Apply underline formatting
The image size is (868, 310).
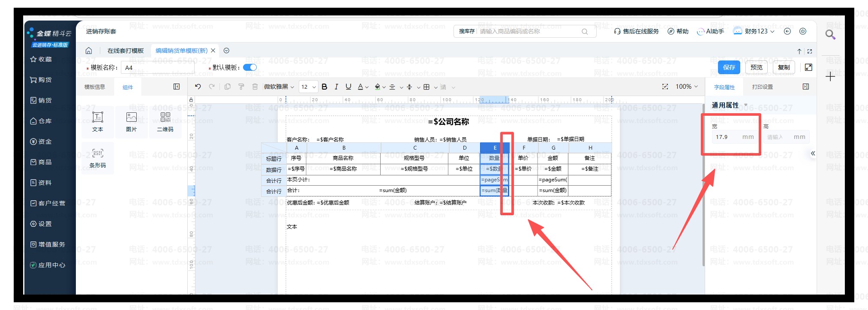click(348, 87)
